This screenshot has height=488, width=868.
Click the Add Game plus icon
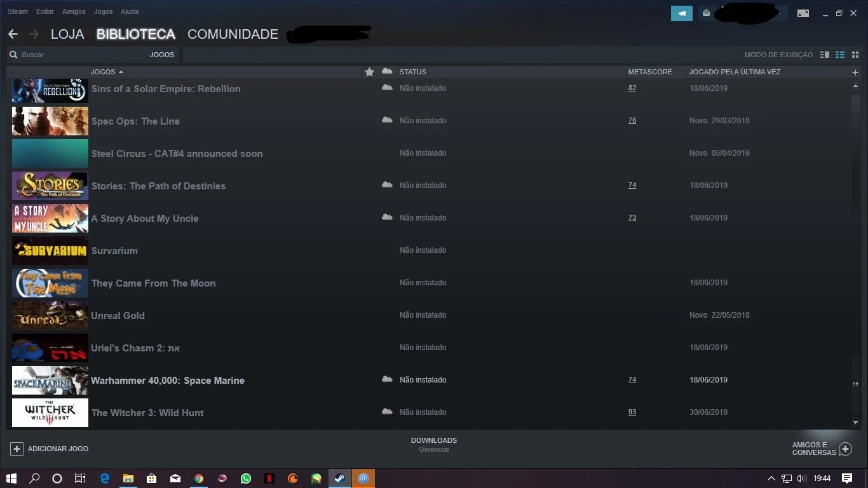pos(17,449)
